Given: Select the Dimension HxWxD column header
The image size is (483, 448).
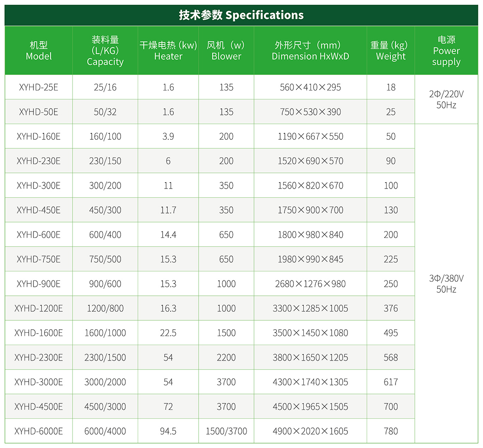Looking at the screenshot, I should click(x=310, y=51).
